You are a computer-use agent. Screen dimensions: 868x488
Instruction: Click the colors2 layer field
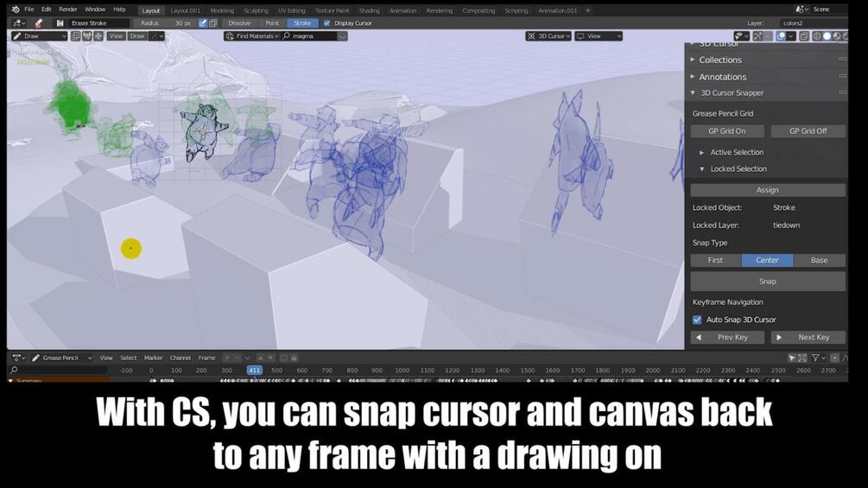[813, 23]
